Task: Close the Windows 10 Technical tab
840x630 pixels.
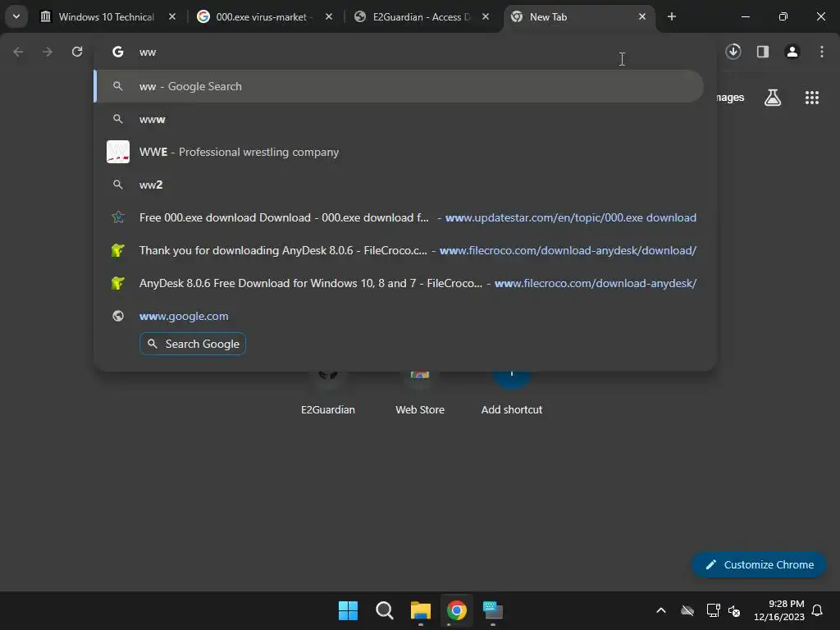Action: 172,16
